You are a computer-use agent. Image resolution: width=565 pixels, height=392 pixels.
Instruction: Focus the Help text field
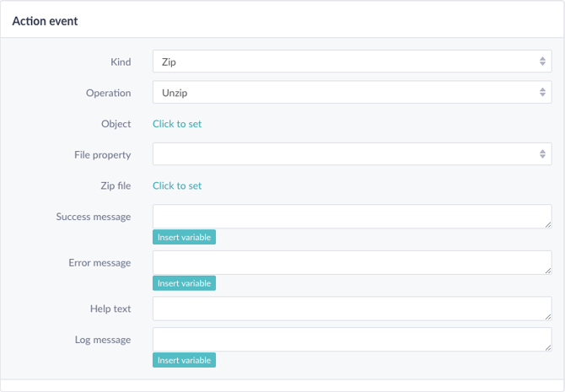pyautogui.click(x=352, y=309)
